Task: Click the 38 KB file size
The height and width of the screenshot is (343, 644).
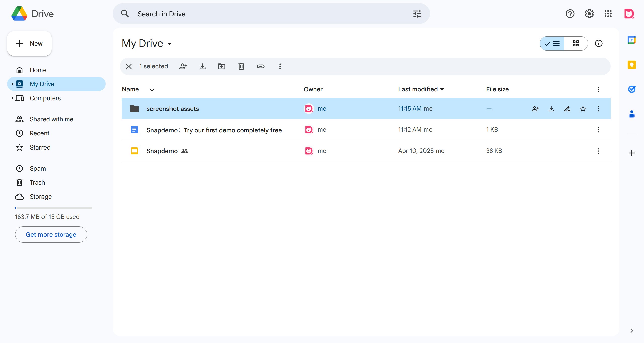Action: [x=494, y=151]
